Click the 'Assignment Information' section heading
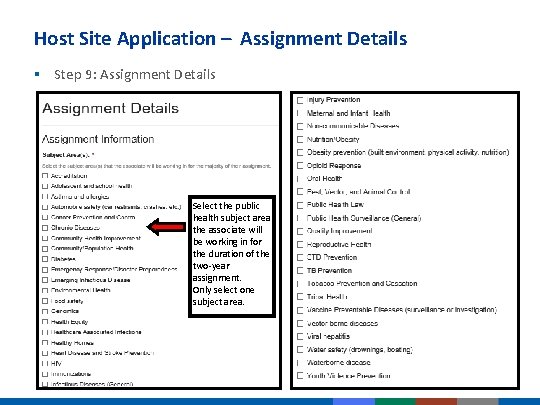The height and width of the screenshot is (405, 540). pos(98,139)
